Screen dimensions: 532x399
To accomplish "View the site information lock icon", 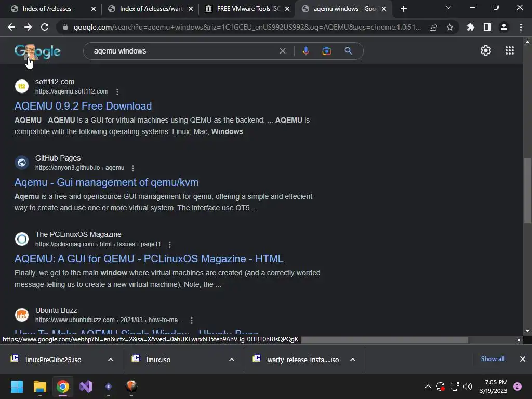I will pyautogui.click(x=65, y=27).
